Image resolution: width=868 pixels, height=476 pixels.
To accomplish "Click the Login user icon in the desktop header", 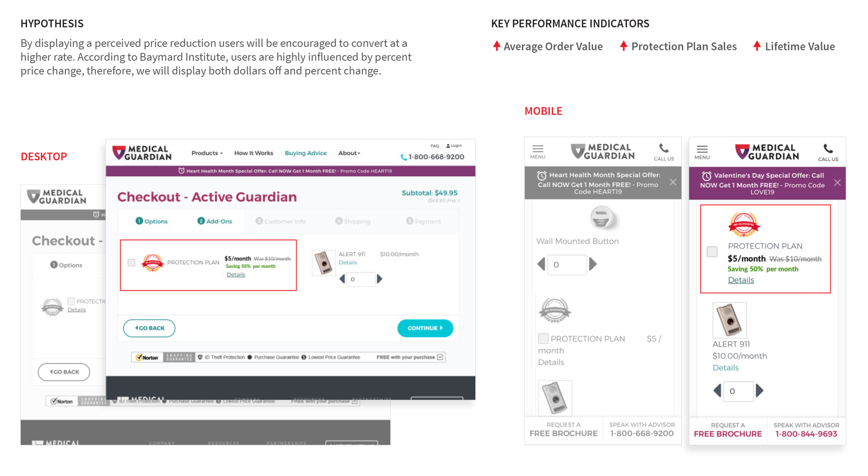I will [x=448, y=146].
